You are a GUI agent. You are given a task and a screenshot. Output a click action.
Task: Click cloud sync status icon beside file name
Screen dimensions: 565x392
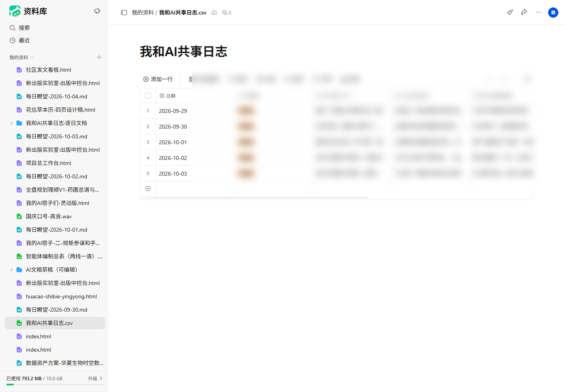click(x=214, y=13)
